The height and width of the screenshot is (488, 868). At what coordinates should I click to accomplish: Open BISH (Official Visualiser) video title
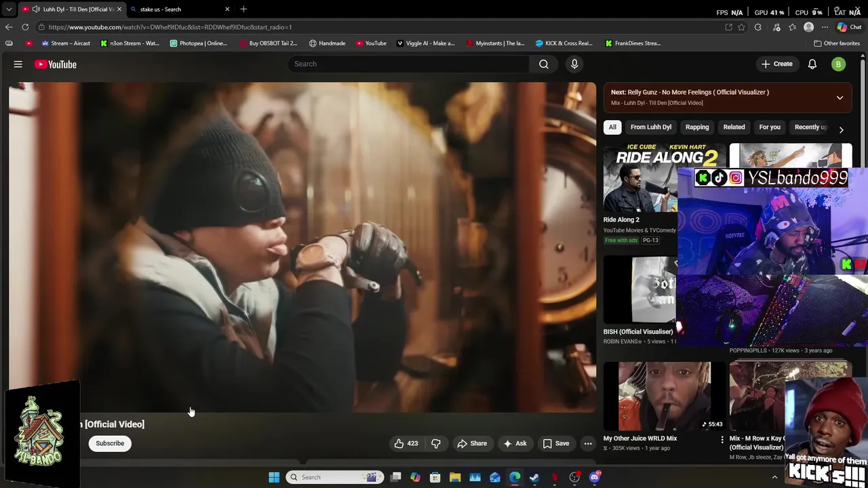pos(638,331)
